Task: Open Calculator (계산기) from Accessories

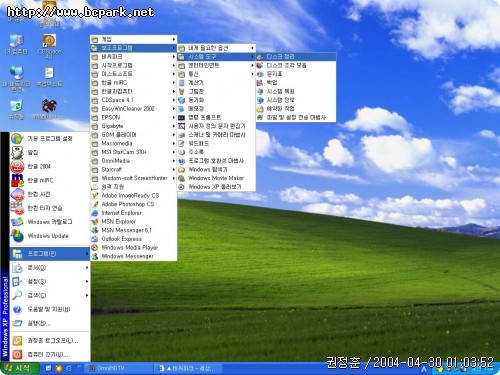Action: (x=216, y=83)
